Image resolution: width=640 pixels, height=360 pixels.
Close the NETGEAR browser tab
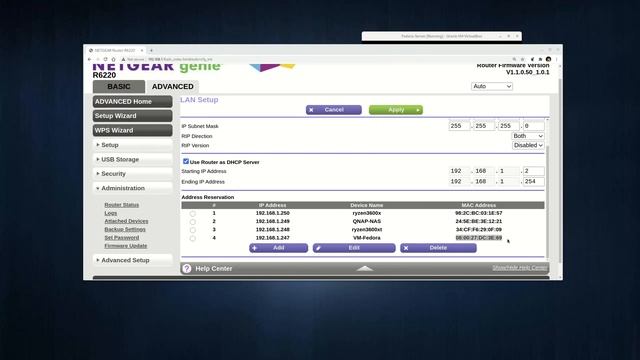pyautogui.click(x=142, y=50)
